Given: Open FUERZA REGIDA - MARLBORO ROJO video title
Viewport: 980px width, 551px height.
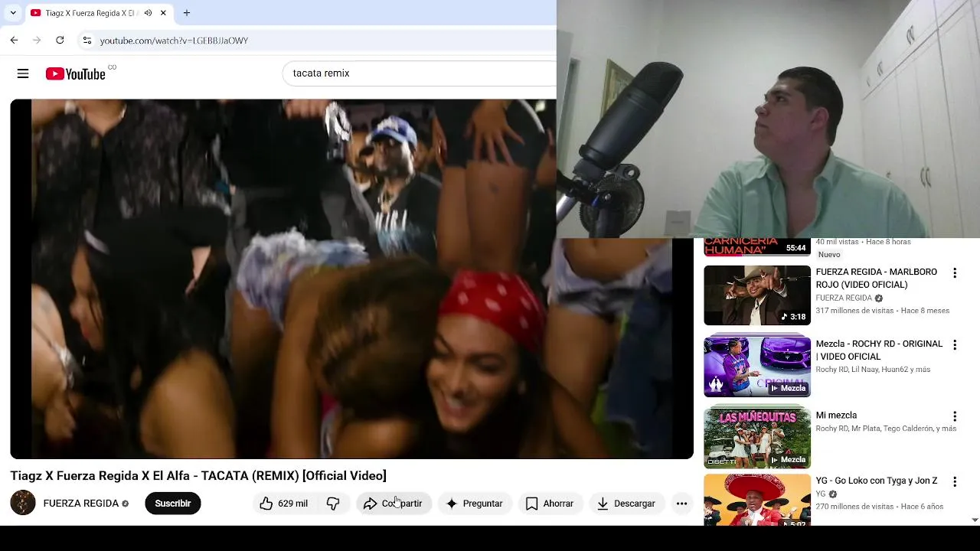Looking at the screenshot, I should (877, 278).
